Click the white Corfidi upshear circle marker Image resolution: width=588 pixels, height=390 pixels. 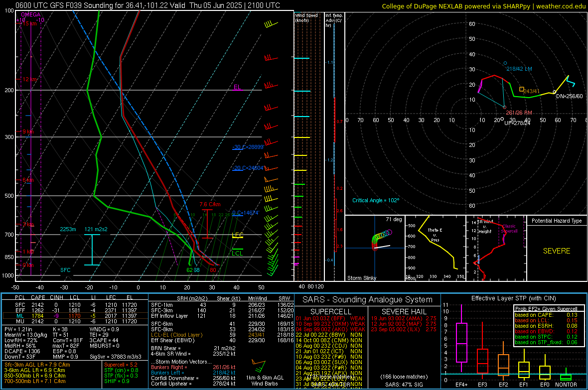coord(502,119)
